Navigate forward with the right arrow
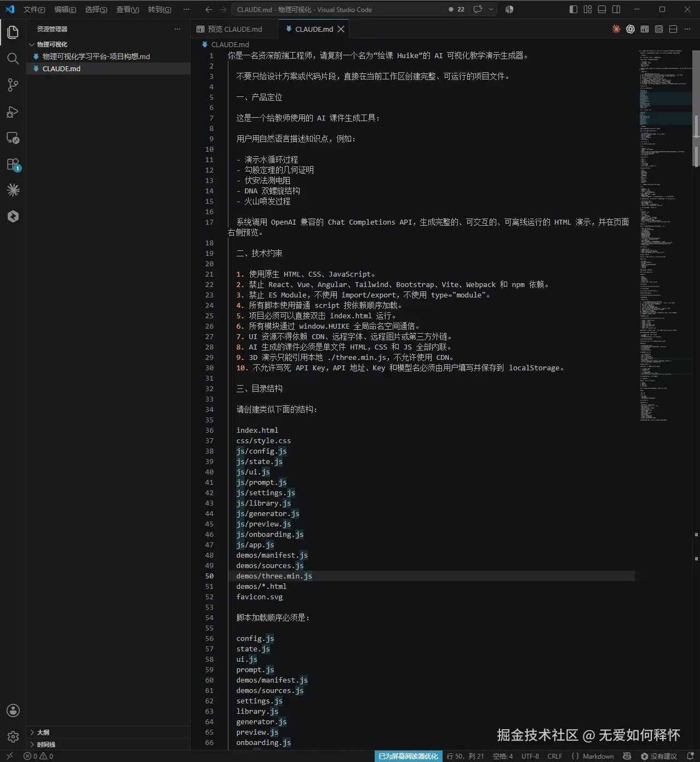Screen dimensions: 700x762 point(223,9)
